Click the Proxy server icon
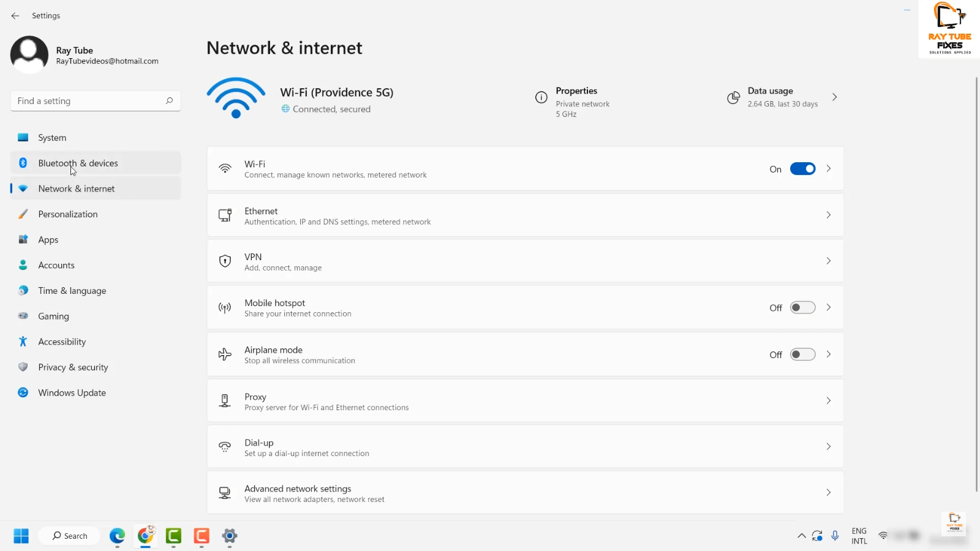This screenshot has width=980, height=551. pyautogui.click(x=225, y=401)
